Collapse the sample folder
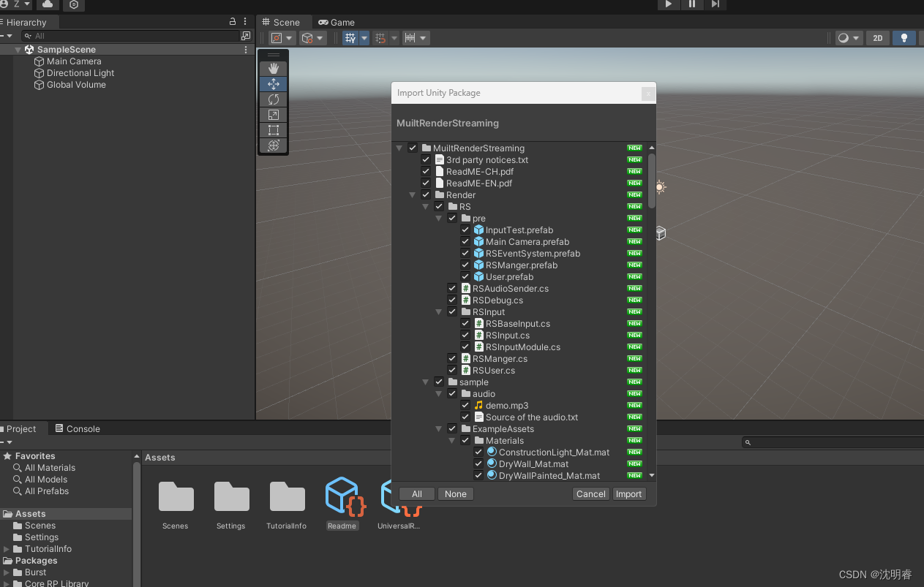Screen dimensions: 924x587 (x=426, y=382)
